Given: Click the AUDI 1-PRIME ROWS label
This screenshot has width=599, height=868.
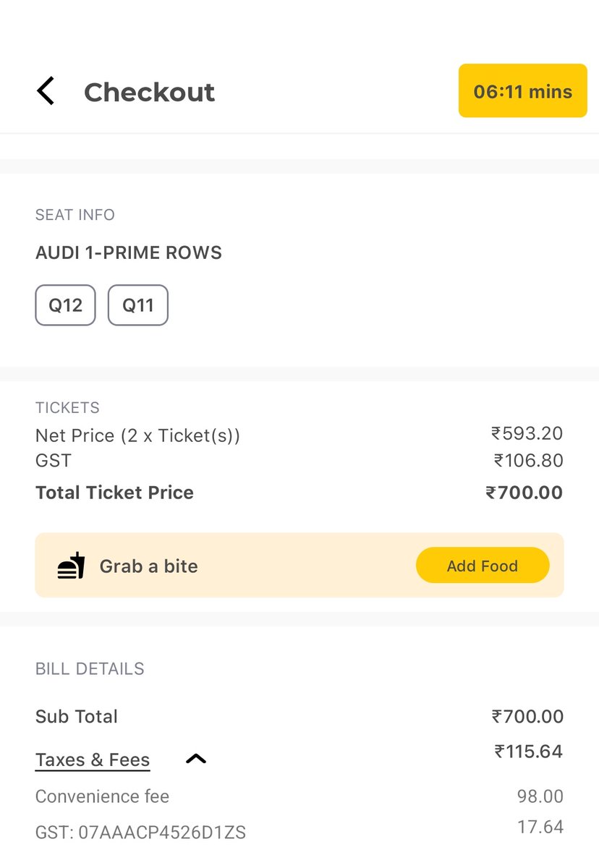Looking at the screenshot, I should point(129,253).
